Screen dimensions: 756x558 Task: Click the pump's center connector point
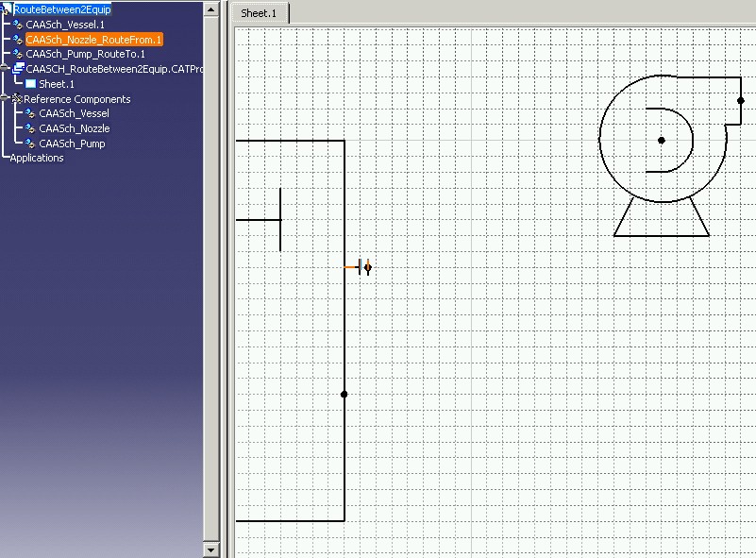(x=662, y=141)
